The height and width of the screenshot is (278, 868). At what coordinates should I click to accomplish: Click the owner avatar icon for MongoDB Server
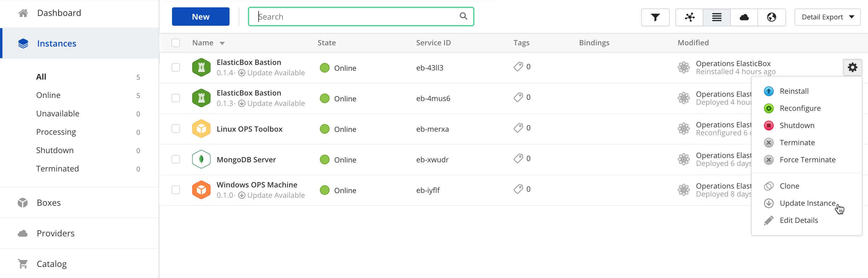683,159
